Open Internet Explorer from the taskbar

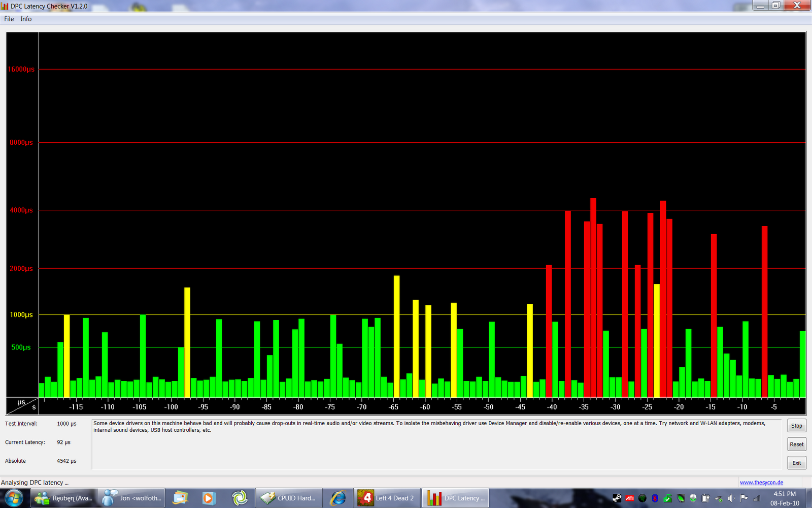pyautogui.click(x=338, y=498)
